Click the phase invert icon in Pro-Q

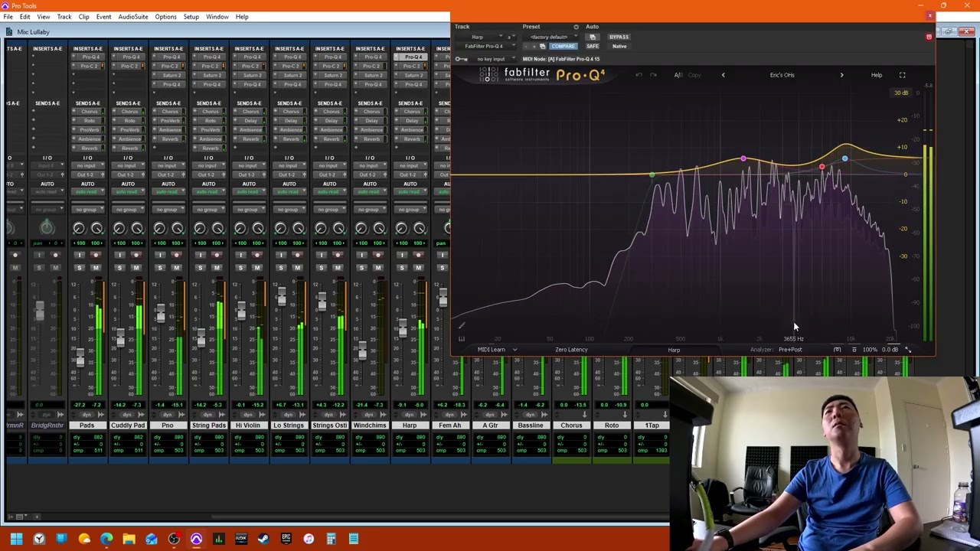tap(854, 350)
